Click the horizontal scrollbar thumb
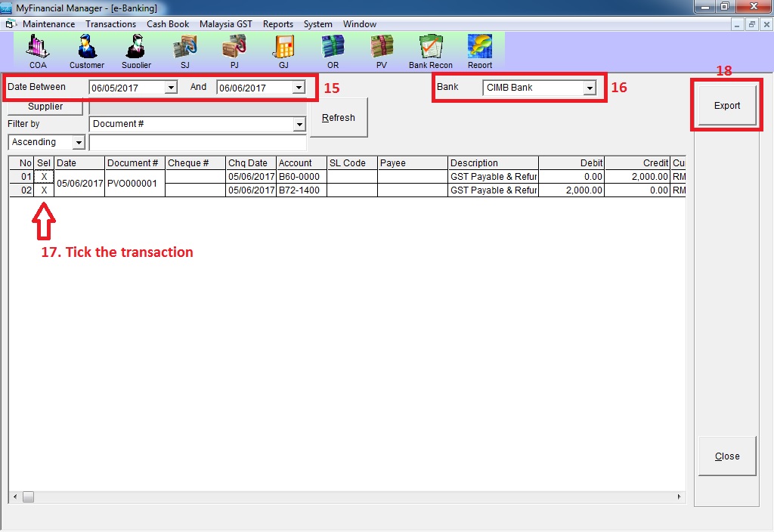 [x=28, y=497]
